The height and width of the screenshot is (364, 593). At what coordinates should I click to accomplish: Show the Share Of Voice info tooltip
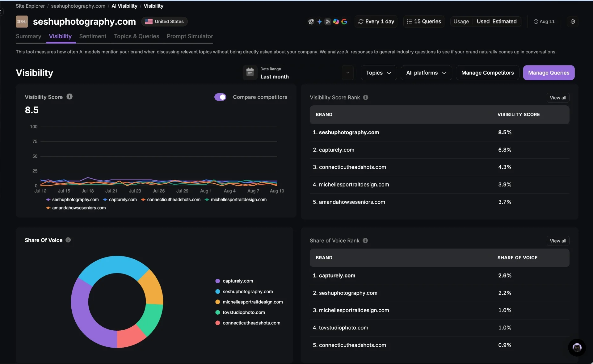tap(68, 240)
